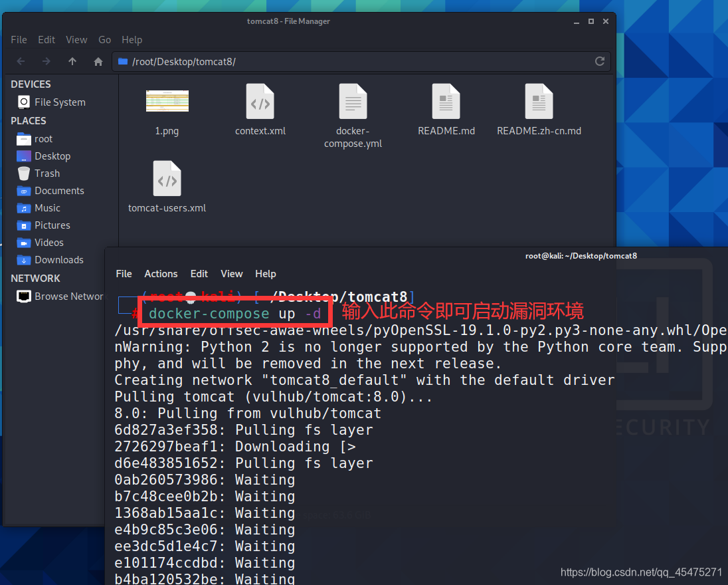Open View menu in File Manager

(76, 40)
